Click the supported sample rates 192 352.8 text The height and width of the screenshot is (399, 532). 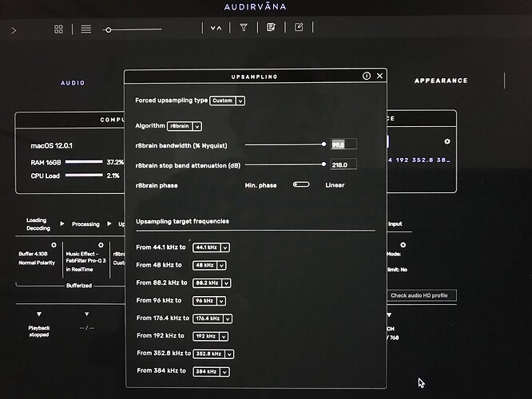[x=419, y=160]
